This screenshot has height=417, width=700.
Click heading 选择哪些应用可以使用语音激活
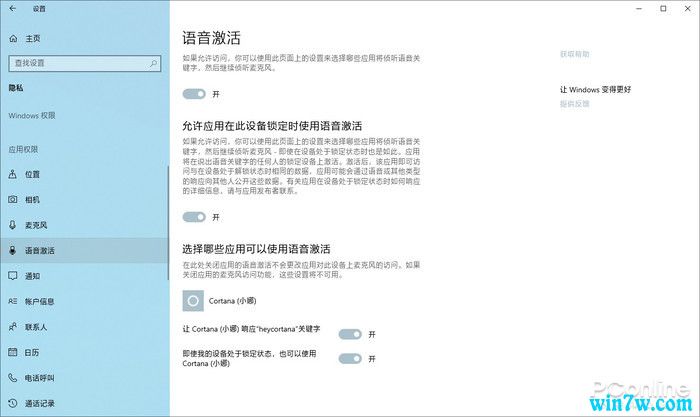click(256, 249)
